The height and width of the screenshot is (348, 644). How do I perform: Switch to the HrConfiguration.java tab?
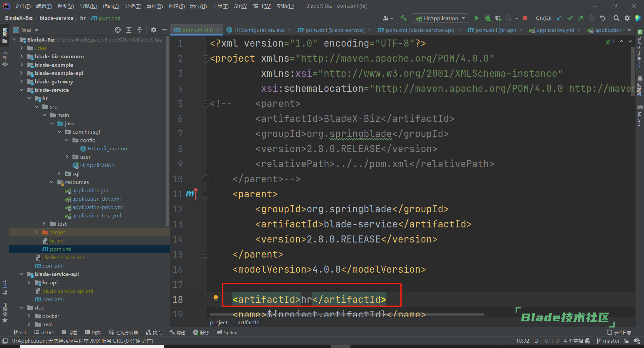259,30
